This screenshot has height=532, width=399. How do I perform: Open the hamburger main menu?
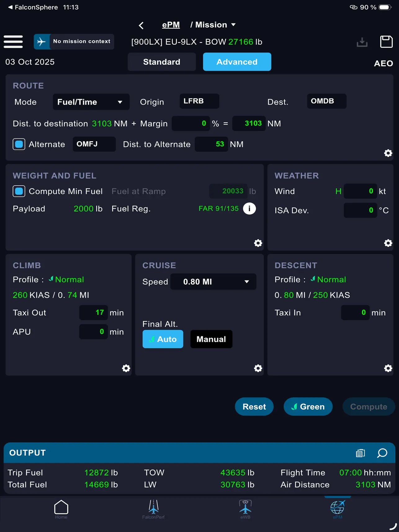13,42
